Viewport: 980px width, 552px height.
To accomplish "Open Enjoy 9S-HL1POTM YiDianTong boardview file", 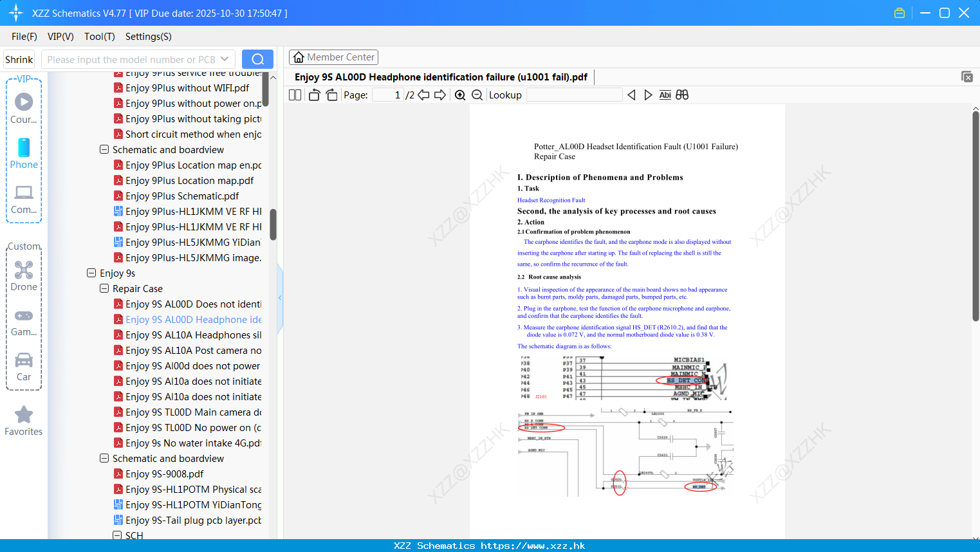I will pos(187,505).
